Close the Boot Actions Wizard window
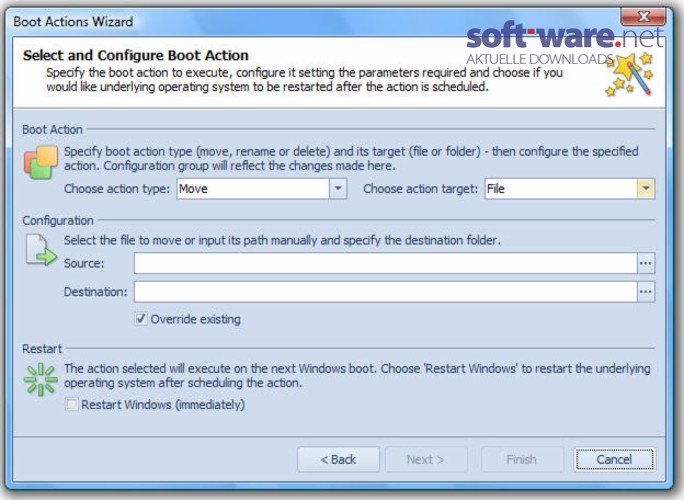684x500 pixels. tap(643, 17)
